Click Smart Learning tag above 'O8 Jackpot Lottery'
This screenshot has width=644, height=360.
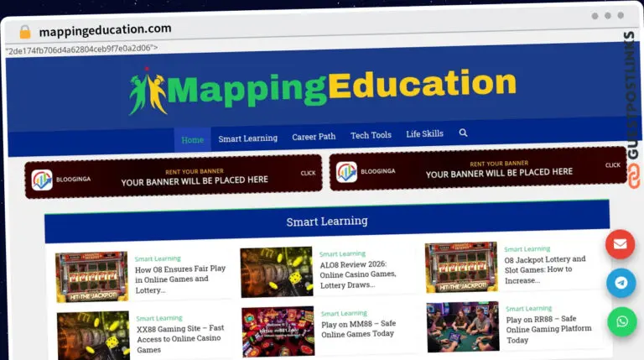coord(527,249)
